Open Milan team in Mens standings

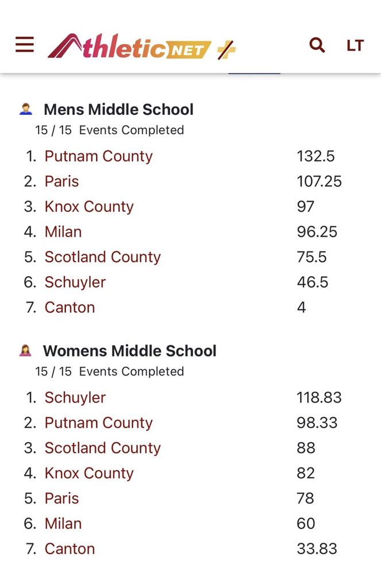tap(63, 232)
